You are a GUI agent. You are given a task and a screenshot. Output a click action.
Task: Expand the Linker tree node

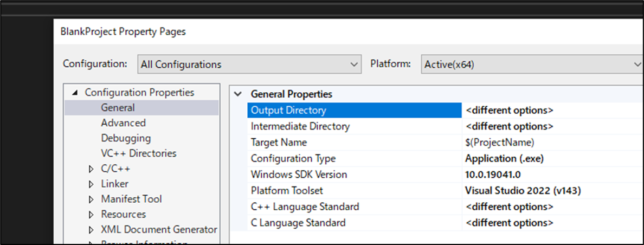coord(91,184)
